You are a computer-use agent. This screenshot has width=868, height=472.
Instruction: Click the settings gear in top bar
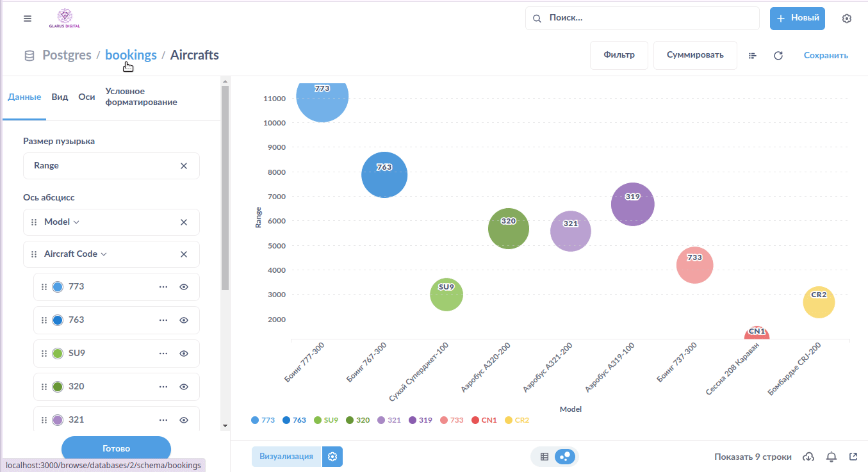pyautogui.click(x=847, y=19)
